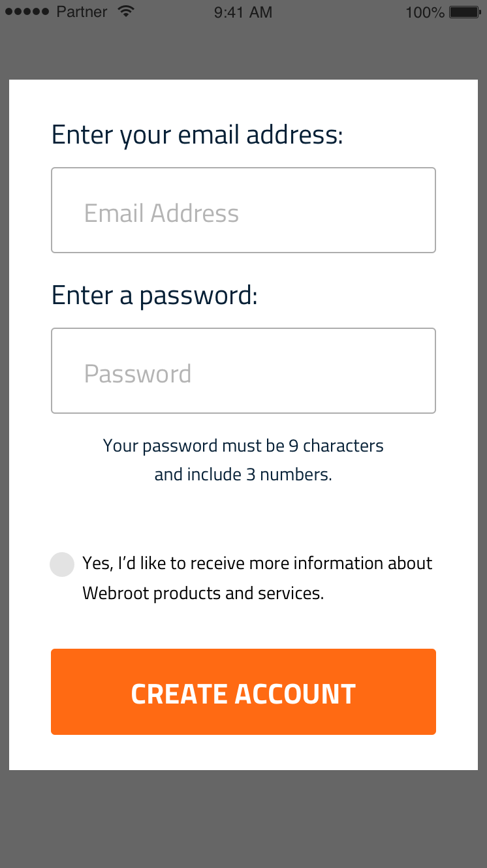
Task: Tap the Partner carrier name
Action: tap(82, 12)
